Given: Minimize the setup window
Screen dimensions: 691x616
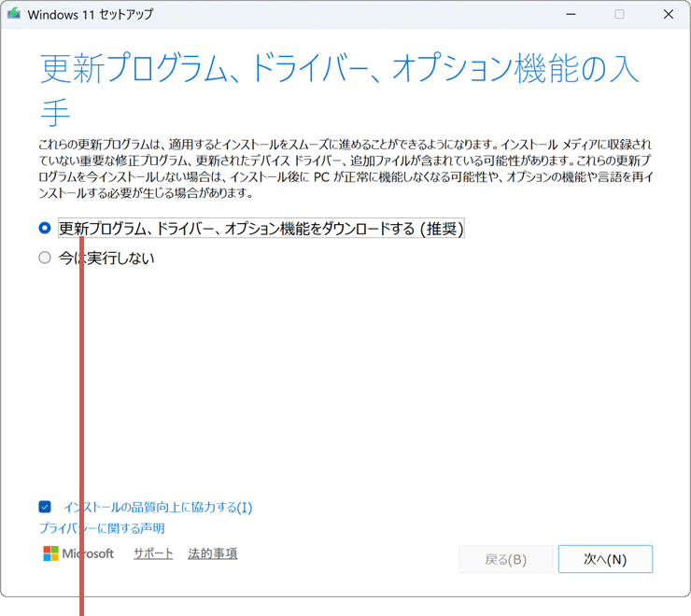Looking at the screenshot, I should [x=571, y=14].
